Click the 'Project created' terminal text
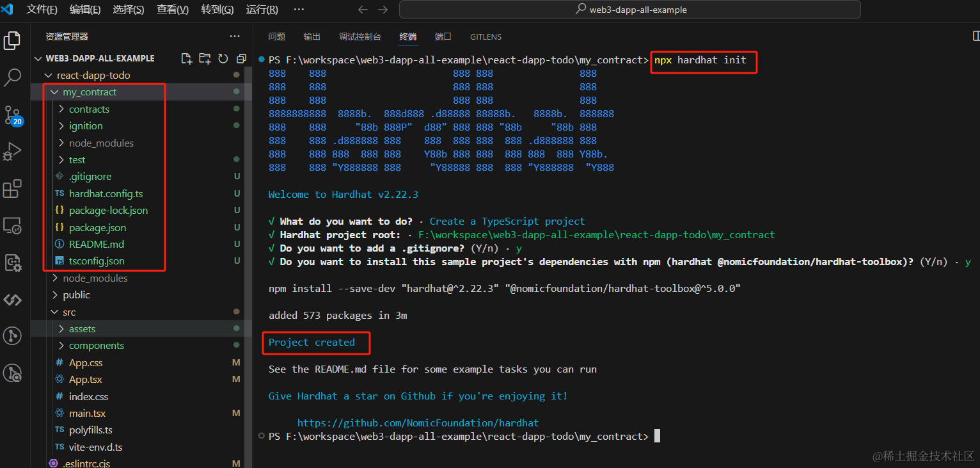This screenshot has width=980, height=468. point(312,343)
